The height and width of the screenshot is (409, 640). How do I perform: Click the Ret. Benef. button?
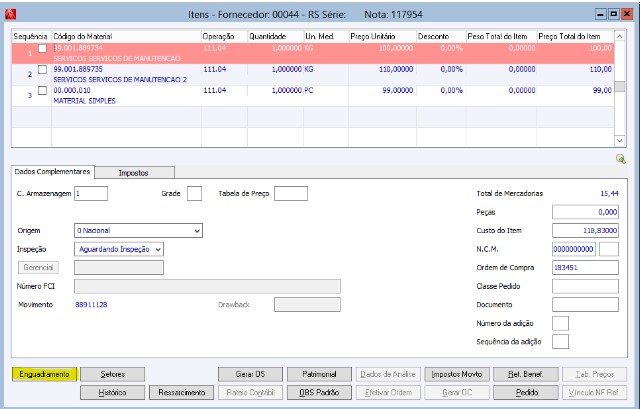click(x=526, y=374)
